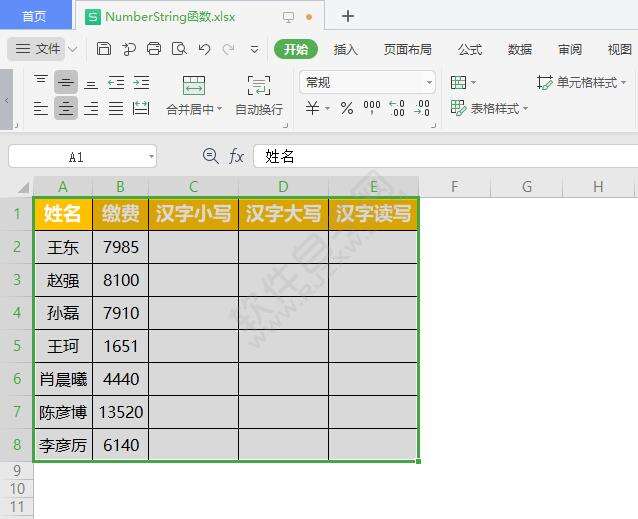638x519 pixels.
Task: Select cell B2 containing 7985
Action: coord(120,247)
